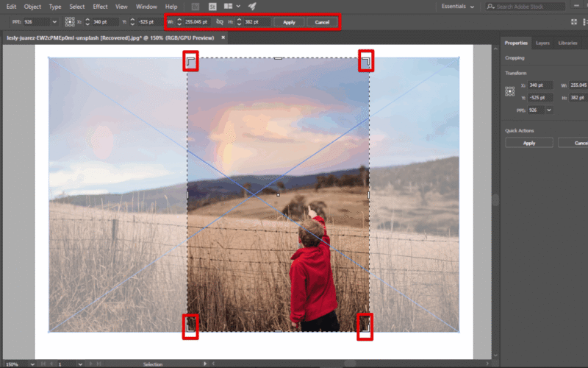This screenshot has height=368, width=588.
Task: Open the Select menu
Action: tap(77, 7)
